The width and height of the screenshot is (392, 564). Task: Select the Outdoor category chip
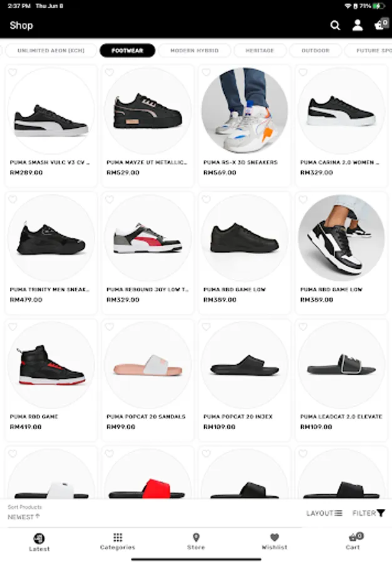coord(316,50)
